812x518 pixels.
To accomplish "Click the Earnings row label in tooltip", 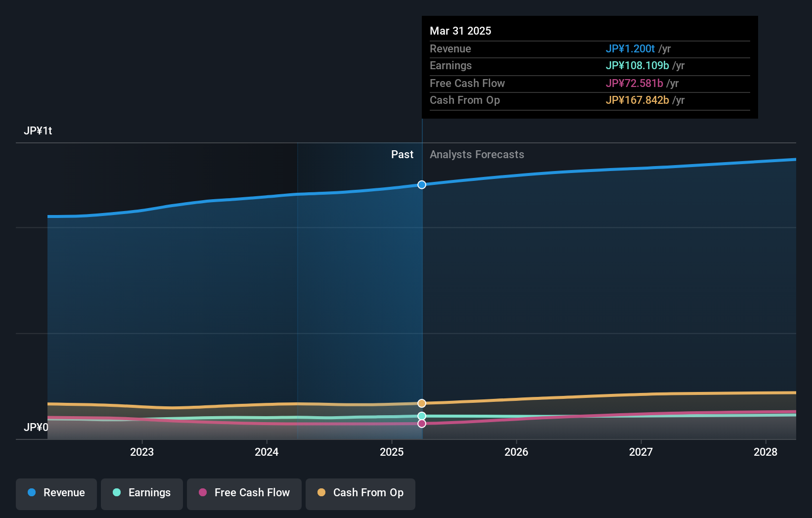I will point(451,66).
